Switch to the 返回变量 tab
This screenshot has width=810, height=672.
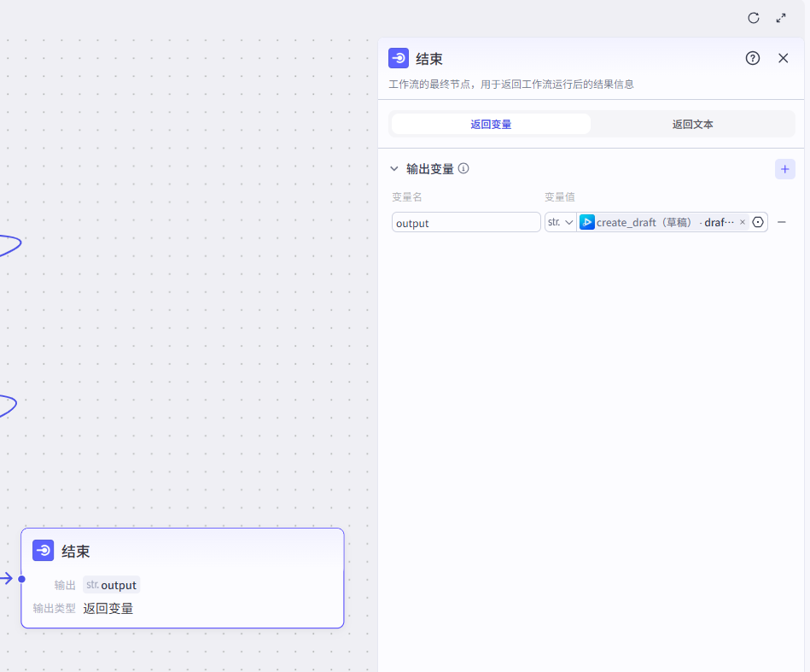tap(491, 124)
